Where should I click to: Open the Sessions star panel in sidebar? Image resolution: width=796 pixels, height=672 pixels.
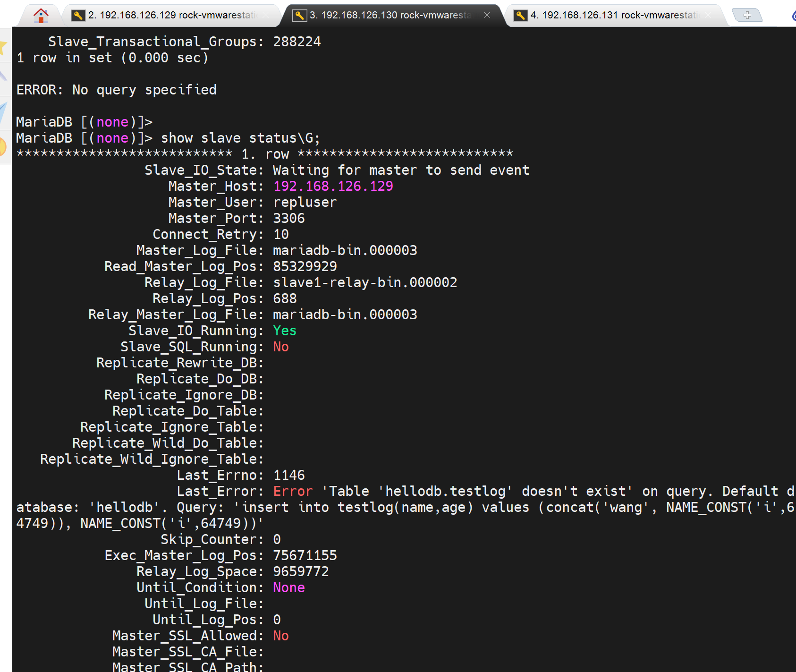point(3,46)
